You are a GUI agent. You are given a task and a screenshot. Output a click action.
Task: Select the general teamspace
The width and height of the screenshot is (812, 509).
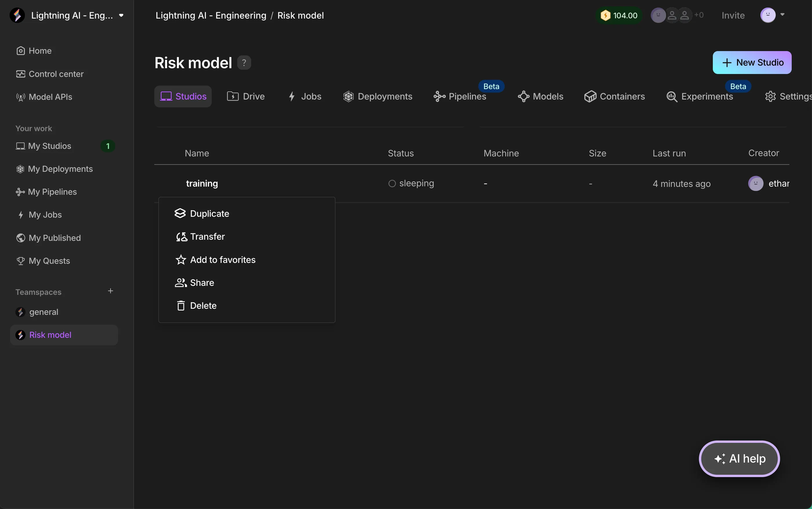37,312
